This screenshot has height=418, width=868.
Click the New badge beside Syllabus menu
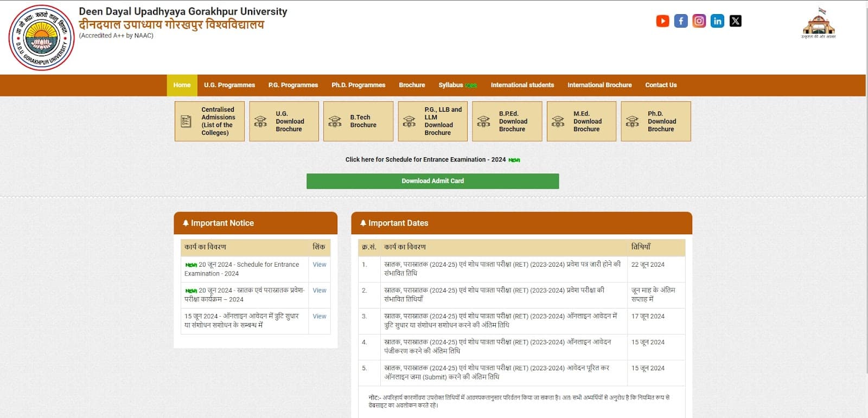point(471,86)
